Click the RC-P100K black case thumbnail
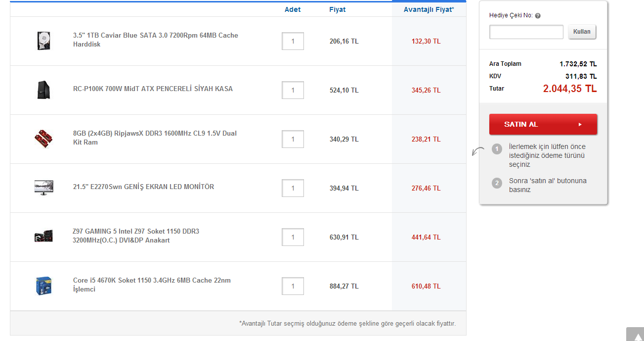Screen dimensions: 644x341 43,90
